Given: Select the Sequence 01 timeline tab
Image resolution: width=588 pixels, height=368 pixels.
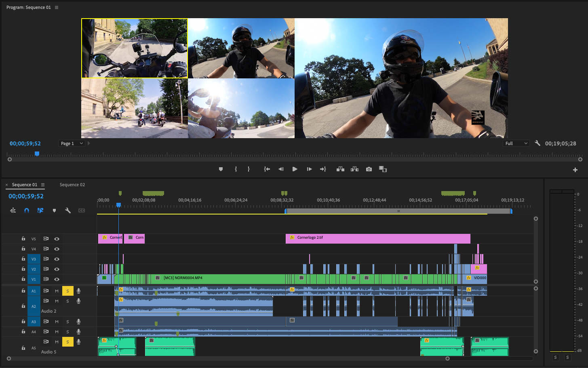Looking at the screenshot, I should coord(24,185).
